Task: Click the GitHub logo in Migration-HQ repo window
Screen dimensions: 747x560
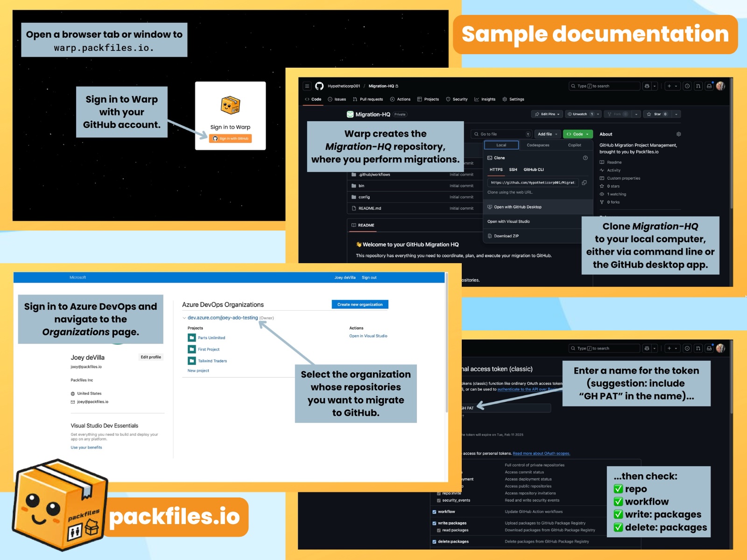Action: click(x=319, y=86)
